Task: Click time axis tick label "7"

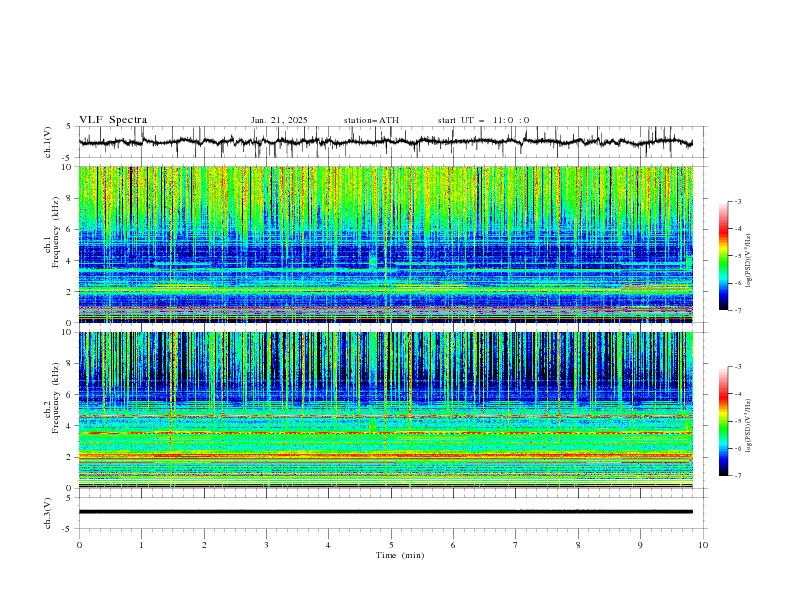Action: pos(516,545)
